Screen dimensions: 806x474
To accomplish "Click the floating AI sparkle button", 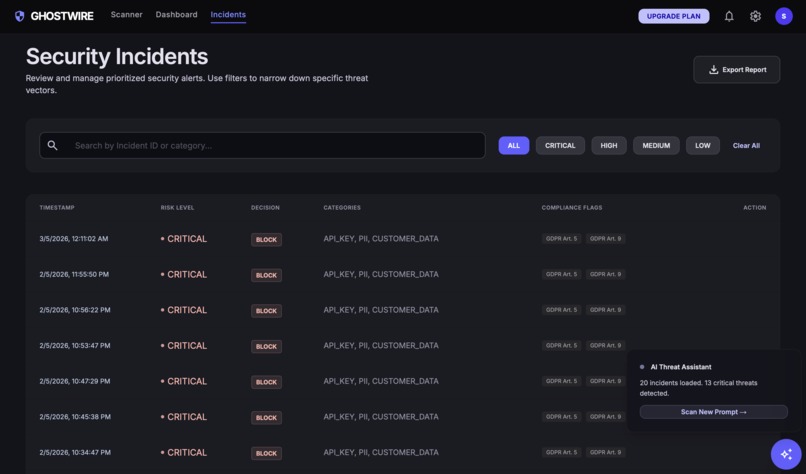I will [x=786, y=454].
